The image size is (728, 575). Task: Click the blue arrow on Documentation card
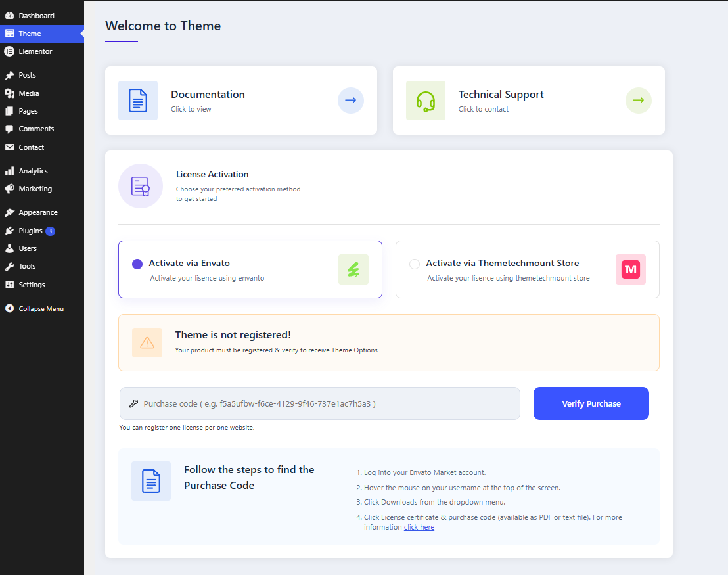tap(351, 101)
